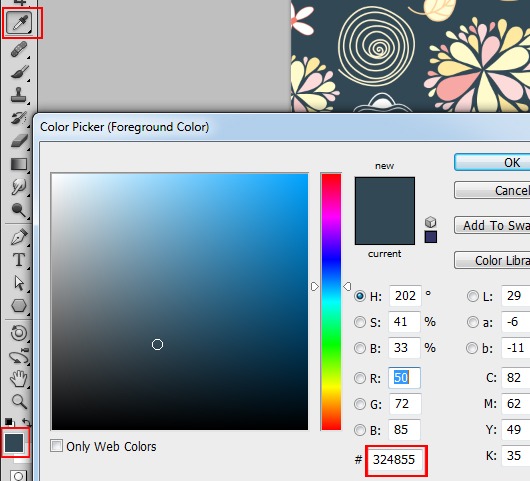Select the Horizontal Type tool
Image resolution: width=530 pixels, height=481 pixels.
19,260
